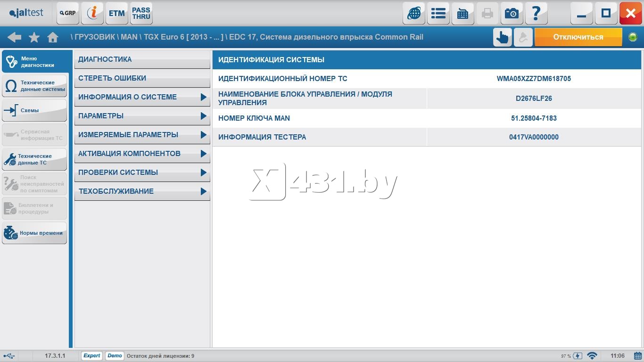The image size is (644, 362).
Task: Take a screenshot with camera icon
Action: 512,13
